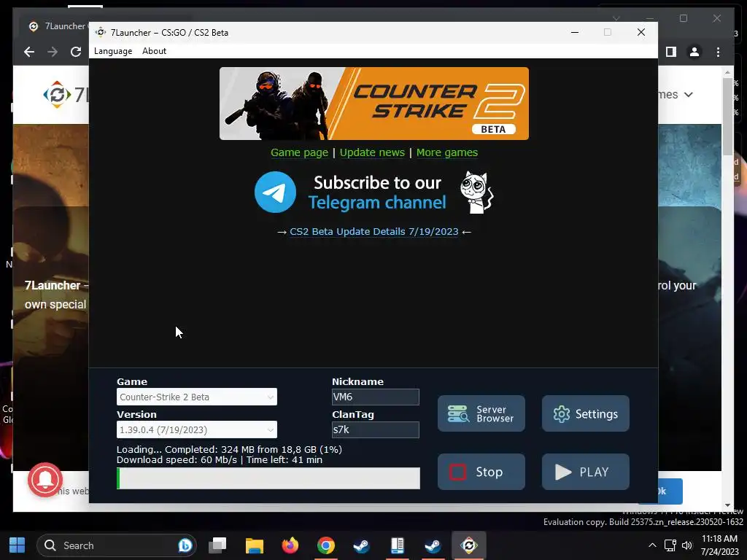
Task: Open network status tray icon
Action: [x=670, y=545]
